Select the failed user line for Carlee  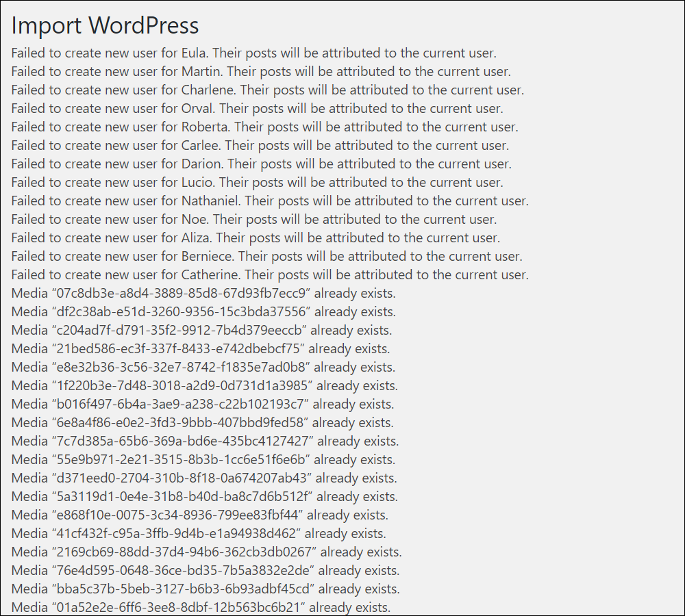click(260, 145)
